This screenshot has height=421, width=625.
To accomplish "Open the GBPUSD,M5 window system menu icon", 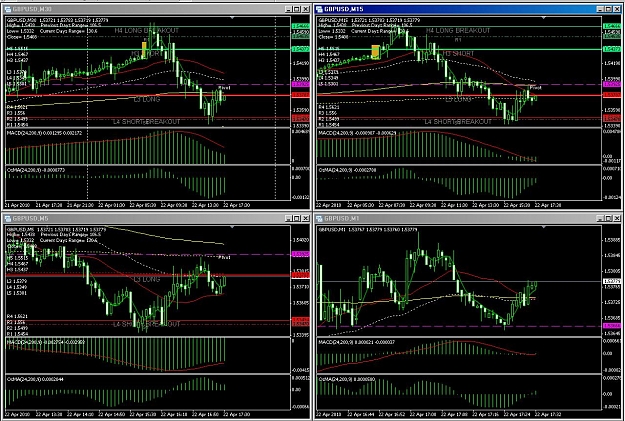I will [8, 218].
